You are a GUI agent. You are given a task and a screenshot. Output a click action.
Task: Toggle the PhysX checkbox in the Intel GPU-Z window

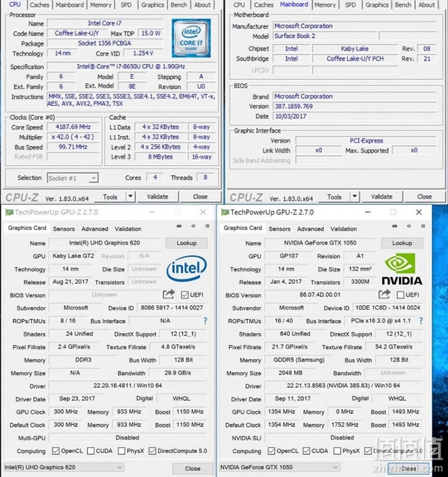[121, 451]
